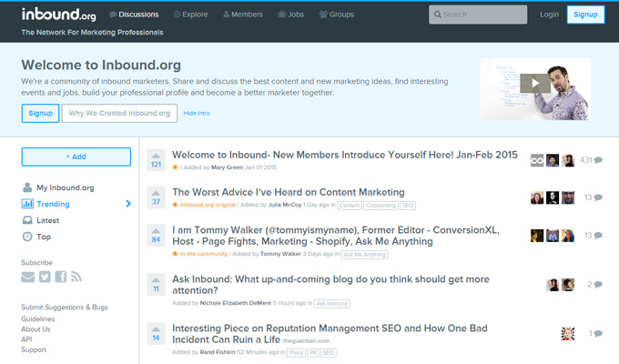
Task: Open the Support link
Action: [34, 349]
